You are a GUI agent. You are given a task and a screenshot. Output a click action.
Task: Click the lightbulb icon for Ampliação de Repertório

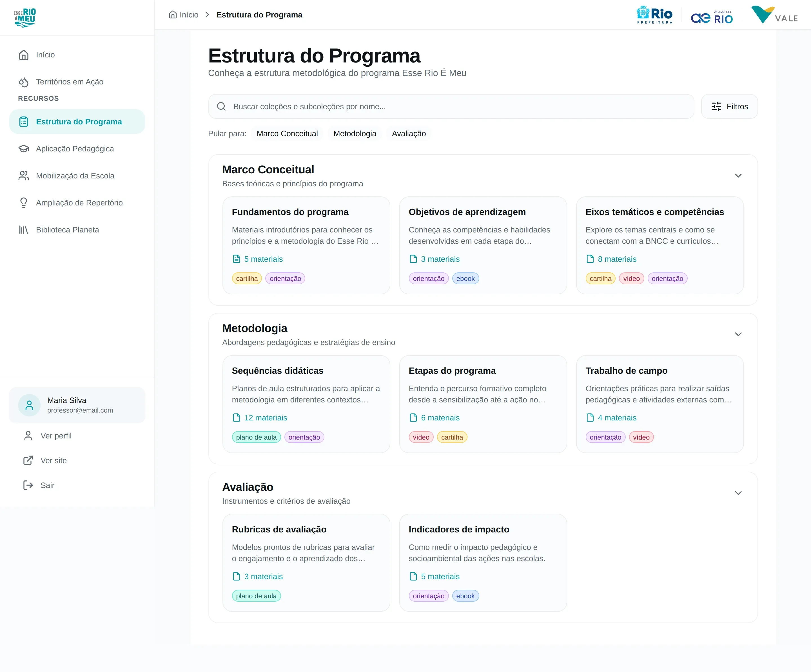[24, 203]
